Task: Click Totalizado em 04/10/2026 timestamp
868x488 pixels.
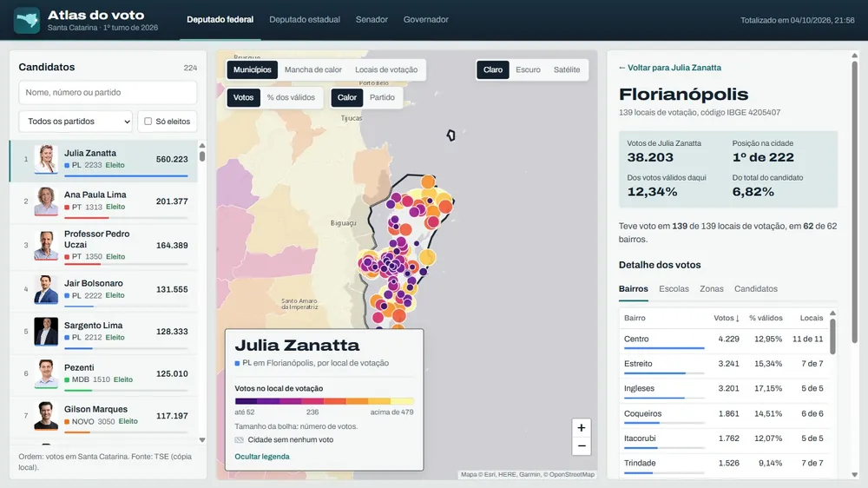Action: click(797, 21)
